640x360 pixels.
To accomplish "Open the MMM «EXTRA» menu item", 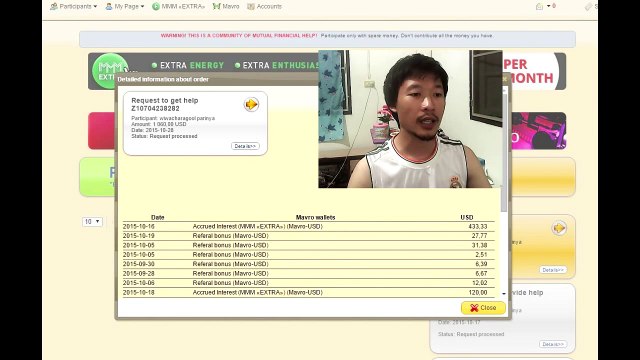I will [178, 7].
